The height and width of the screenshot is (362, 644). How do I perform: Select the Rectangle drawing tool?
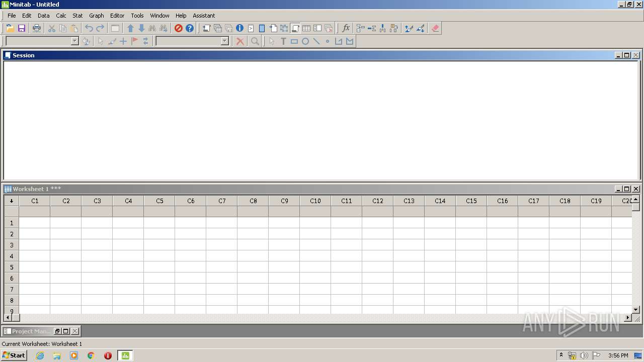point(294,41)
